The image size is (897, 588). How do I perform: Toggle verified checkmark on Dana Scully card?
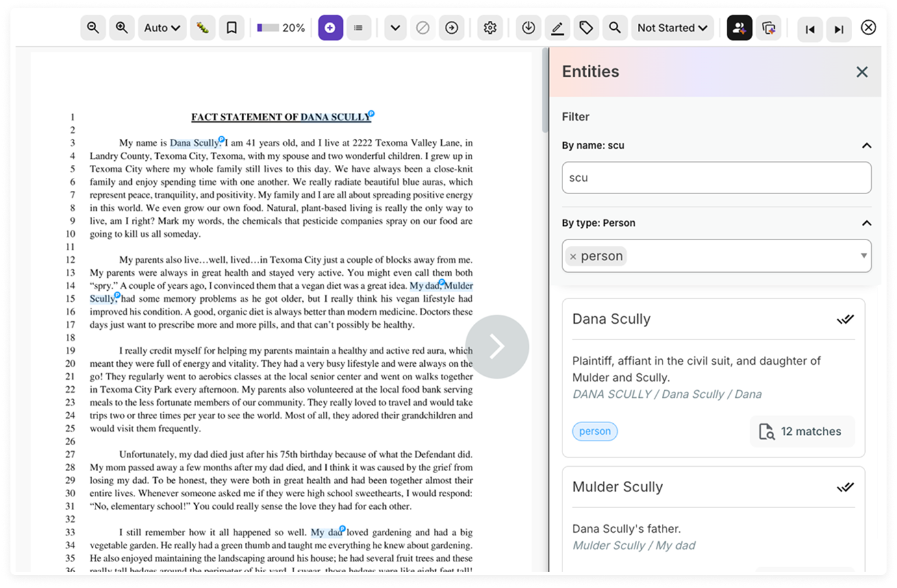tap(844, 319)
